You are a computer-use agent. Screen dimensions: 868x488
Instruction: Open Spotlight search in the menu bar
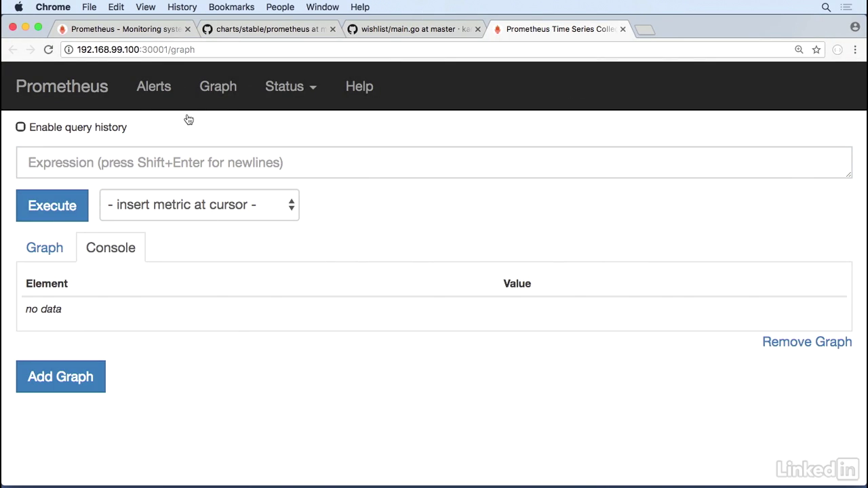pos(826,7)
